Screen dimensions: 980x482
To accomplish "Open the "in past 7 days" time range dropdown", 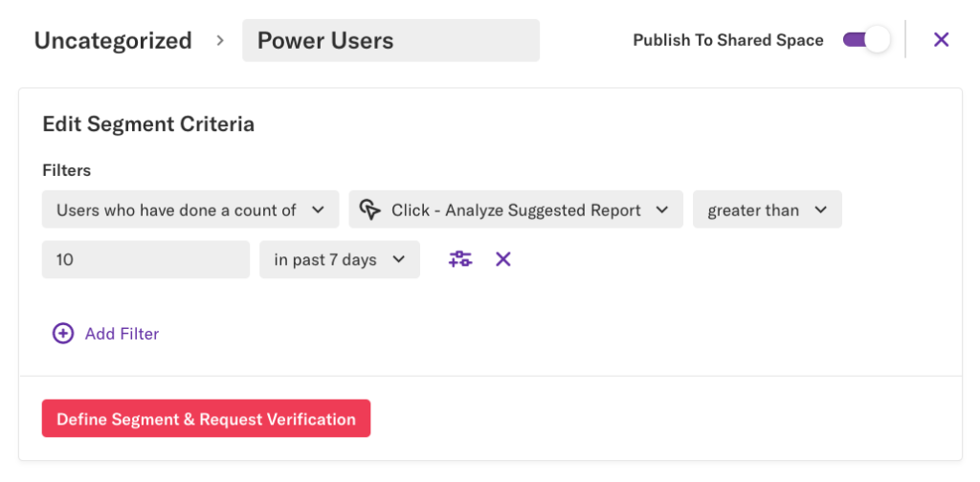I will 338,259.
